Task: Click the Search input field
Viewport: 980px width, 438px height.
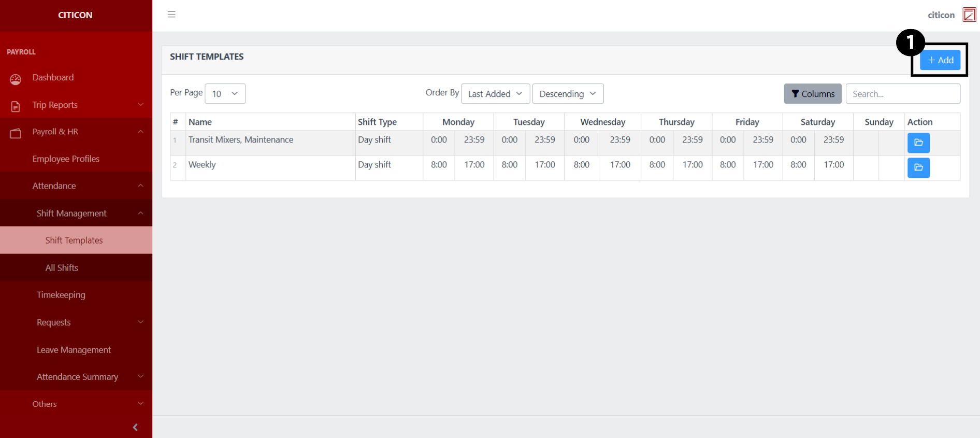Action: tap(902, 94)
